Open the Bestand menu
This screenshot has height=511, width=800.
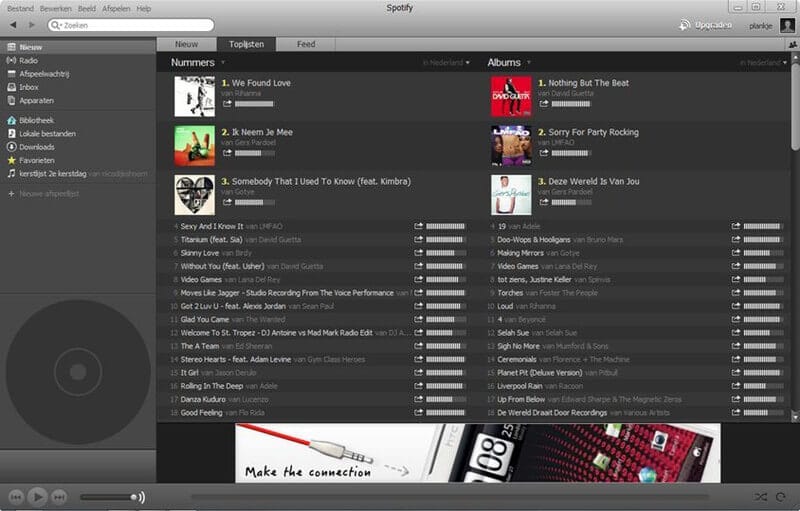click(x=20, y=9)
